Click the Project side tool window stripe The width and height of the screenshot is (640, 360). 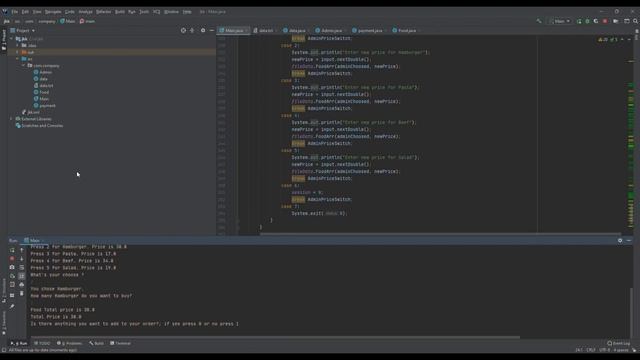click(x=4, y=40)
